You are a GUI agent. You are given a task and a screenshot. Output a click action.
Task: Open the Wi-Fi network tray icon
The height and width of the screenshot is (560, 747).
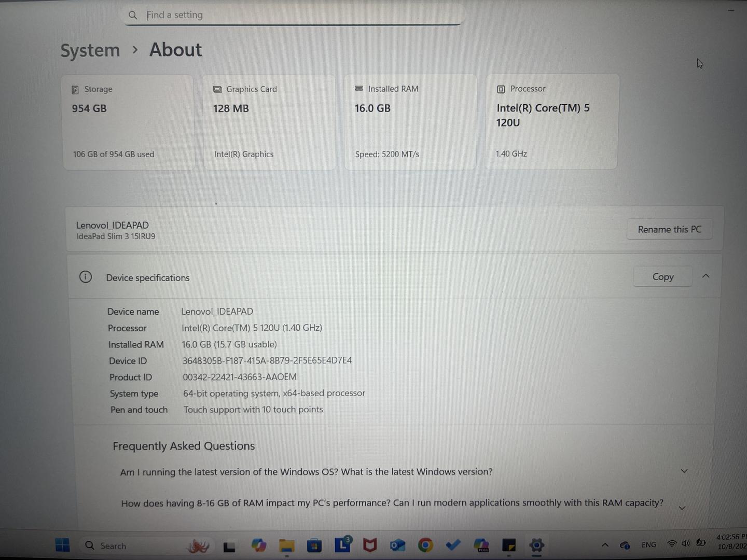tap(672, 543)
